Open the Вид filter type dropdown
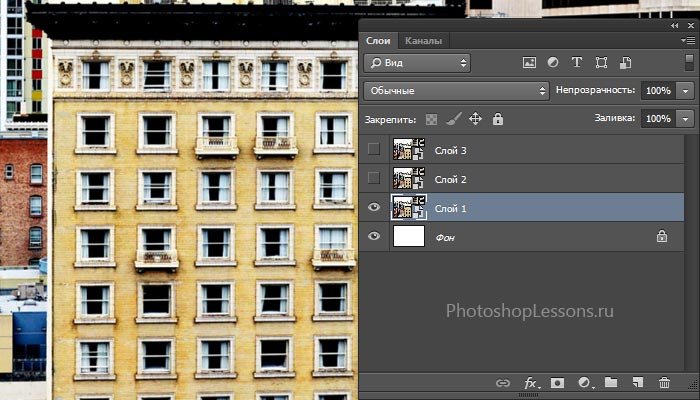This screenshot has width=700, height=400. pos(417,63)
